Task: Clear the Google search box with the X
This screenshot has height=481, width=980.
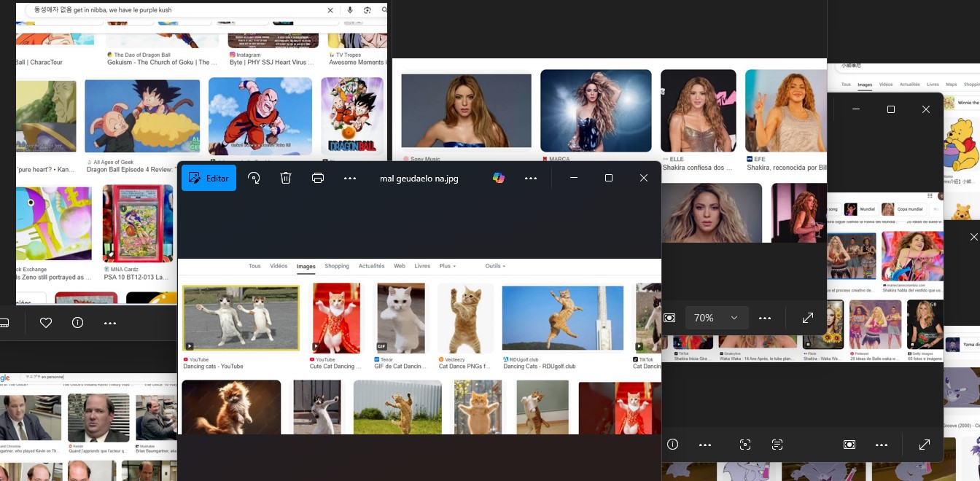Action: (x=330, y=10)
